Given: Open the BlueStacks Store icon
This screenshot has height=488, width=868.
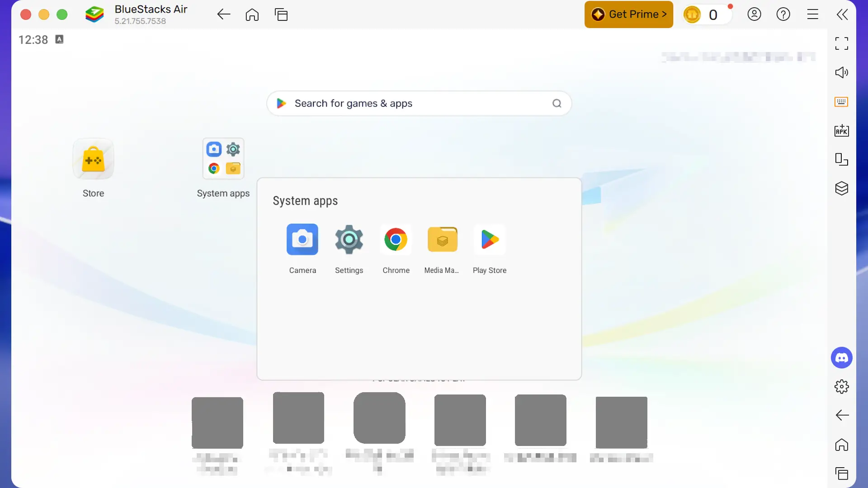Looking at the screenshot, I should click(x=93, y=160).
